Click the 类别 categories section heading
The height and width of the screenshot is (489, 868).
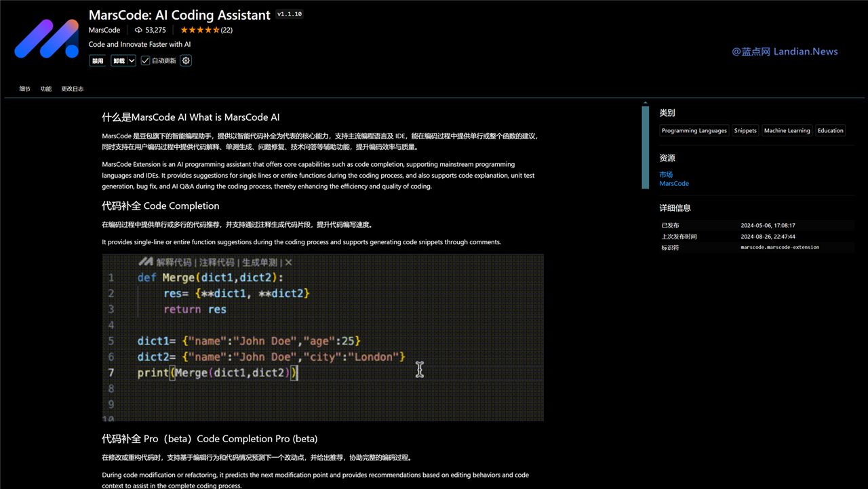667,113
